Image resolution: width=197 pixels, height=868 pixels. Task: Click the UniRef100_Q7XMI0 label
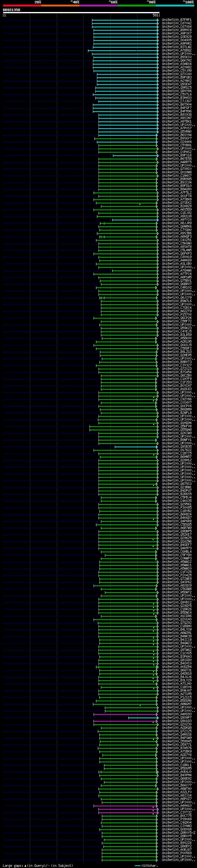pyautogui.click(x=177, y=169)
